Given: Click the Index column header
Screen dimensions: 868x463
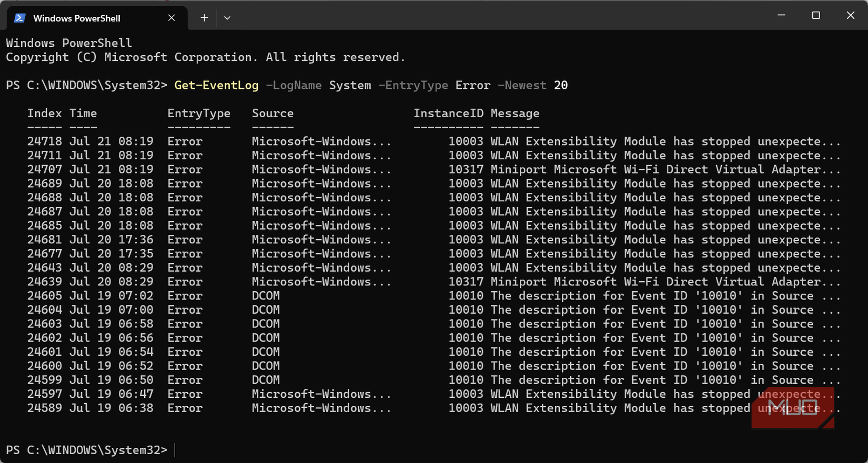Looking at the screenshot, I should (x=45, y=114).
